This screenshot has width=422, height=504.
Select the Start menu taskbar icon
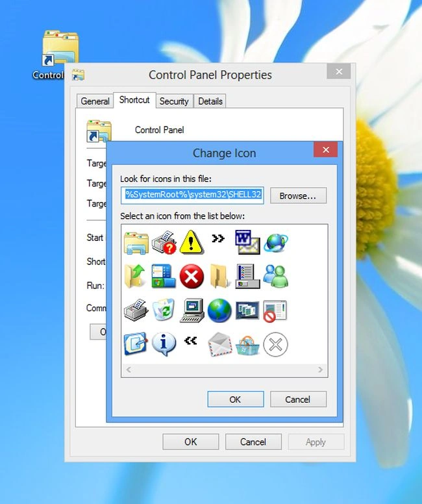click(x=164, y=276)
